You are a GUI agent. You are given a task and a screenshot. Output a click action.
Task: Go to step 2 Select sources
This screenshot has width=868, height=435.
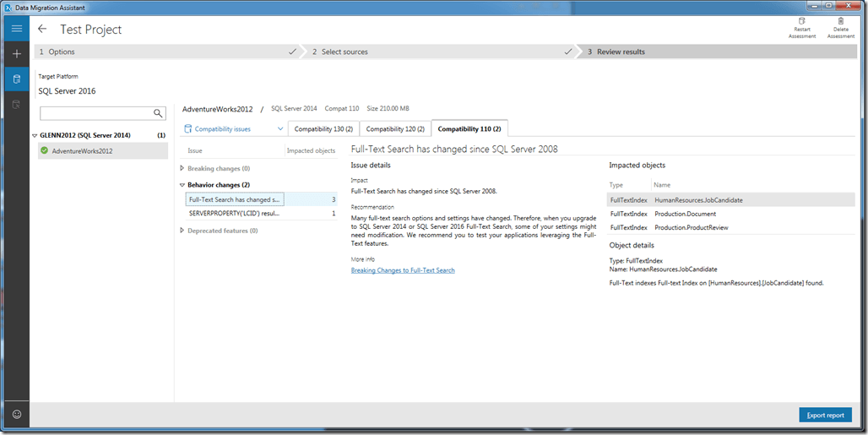point(440,52)
